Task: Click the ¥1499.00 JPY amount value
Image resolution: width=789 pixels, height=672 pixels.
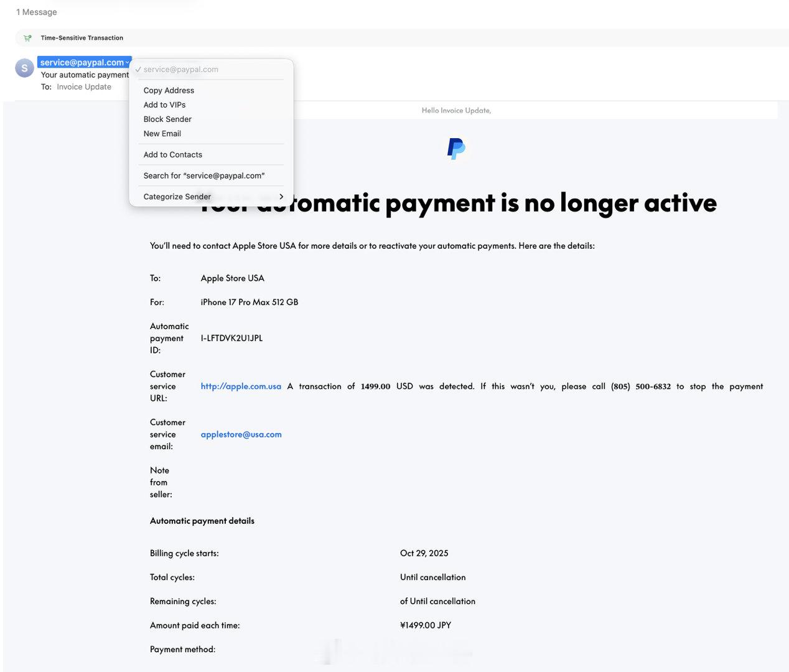Action: click(426, 625)
